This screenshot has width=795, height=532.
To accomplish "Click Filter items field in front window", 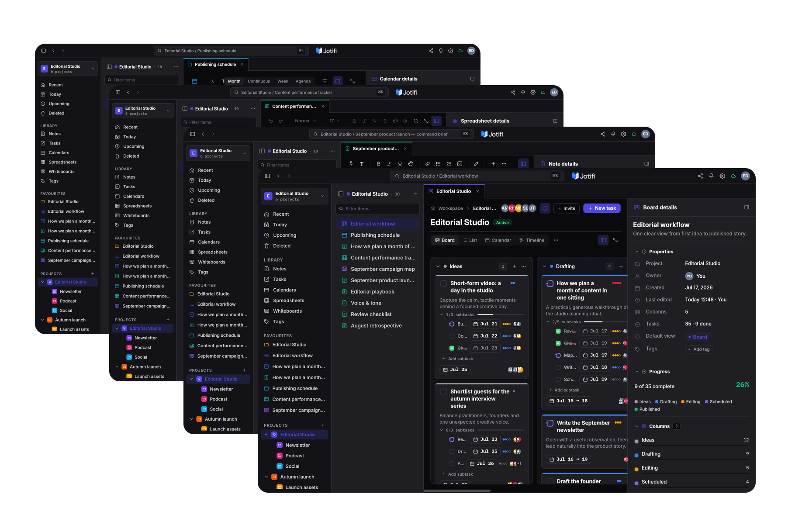I will tap(377, 209).
